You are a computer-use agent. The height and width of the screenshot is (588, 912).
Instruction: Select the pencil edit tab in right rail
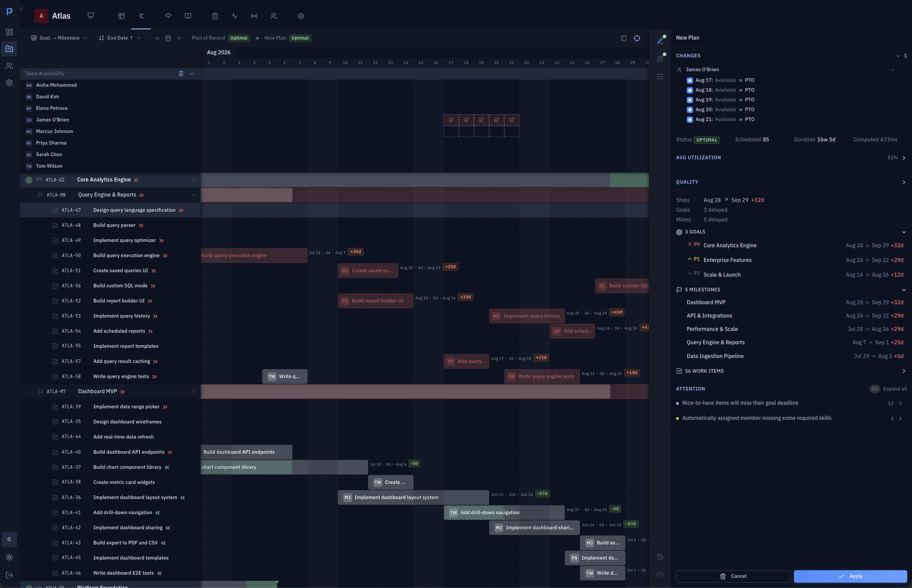(x=660, y=40)
